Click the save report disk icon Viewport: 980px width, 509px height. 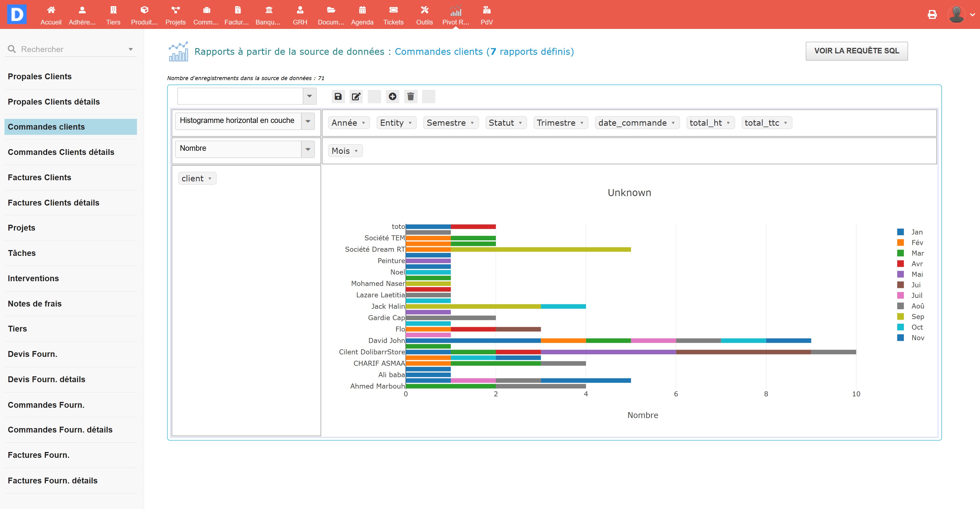point(338,97)
